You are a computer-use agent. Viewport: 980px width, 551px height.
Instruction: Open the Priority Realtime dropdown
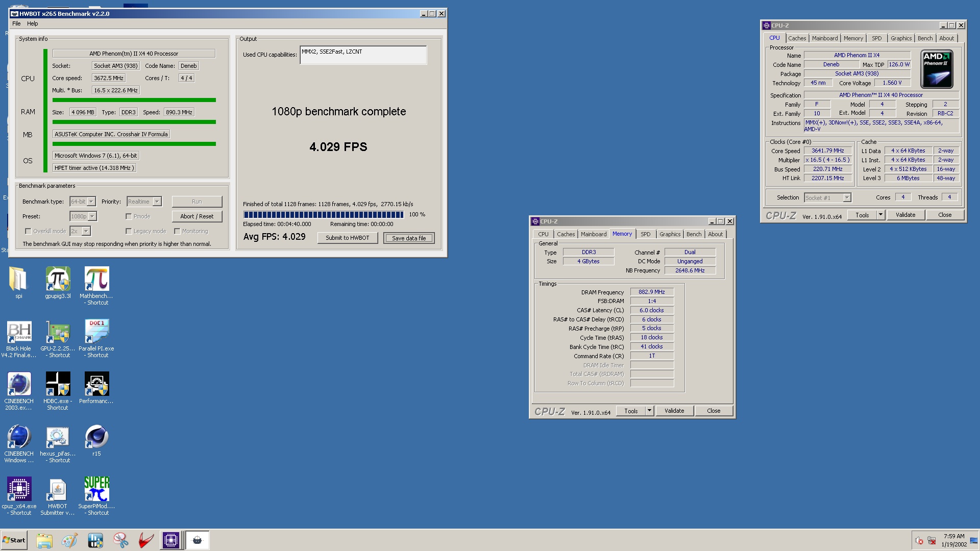point(157,202)
